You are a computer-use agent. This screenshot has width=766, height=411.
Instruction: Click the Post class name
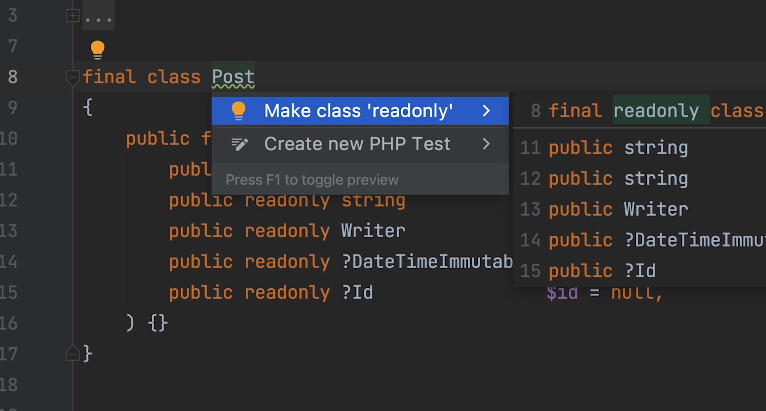233,77
